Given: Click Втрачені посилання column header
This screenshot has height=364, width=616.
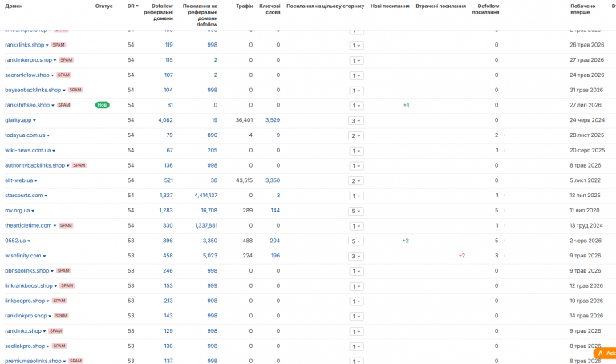Looking at the screenshot, I should coord(441,6).
